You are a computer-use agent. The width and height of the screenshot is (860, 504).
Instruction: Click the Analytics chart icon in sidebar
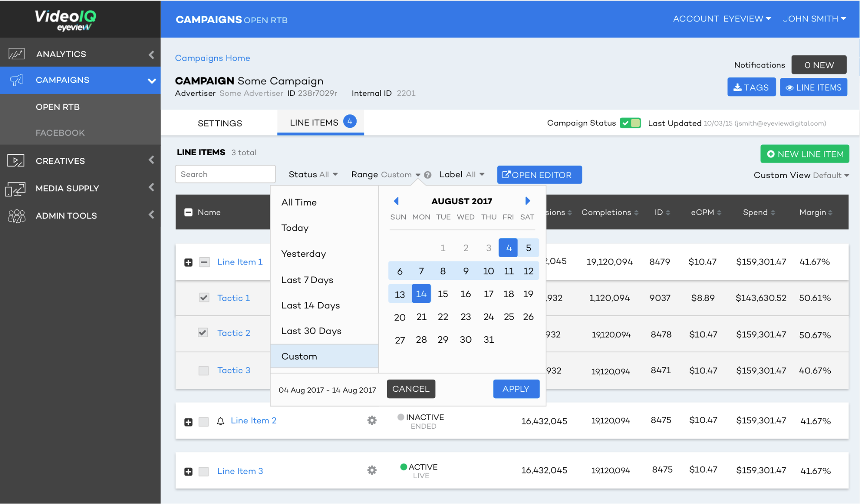tap(16, 54)
